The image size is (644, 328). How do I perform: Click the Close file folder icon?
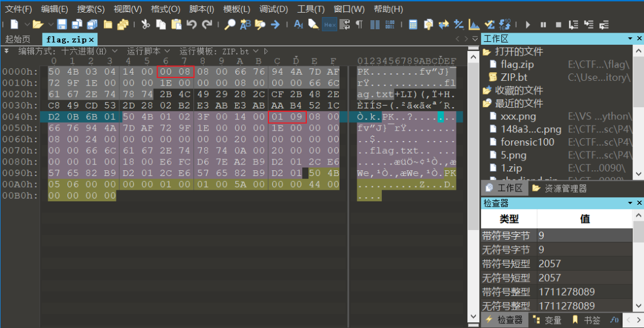(108, 25)
